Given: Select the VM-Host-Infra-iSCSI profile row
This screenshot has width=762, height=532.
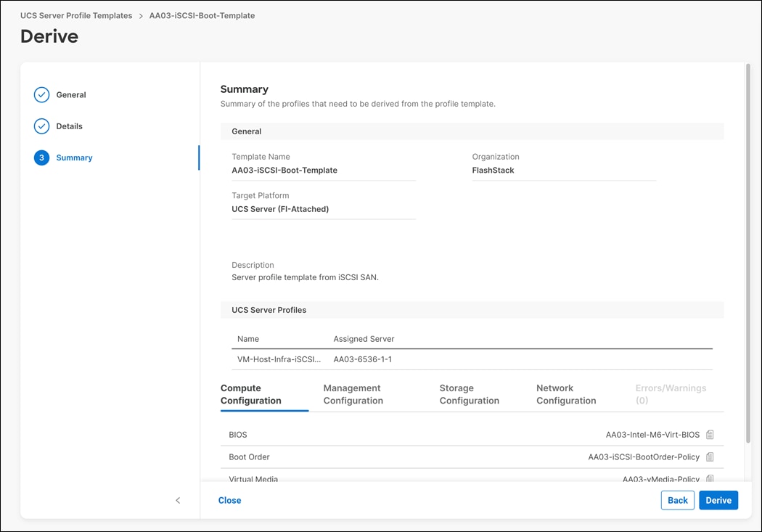Looking at the screenshot, I should pyautogui.click(x=278, y=359).
